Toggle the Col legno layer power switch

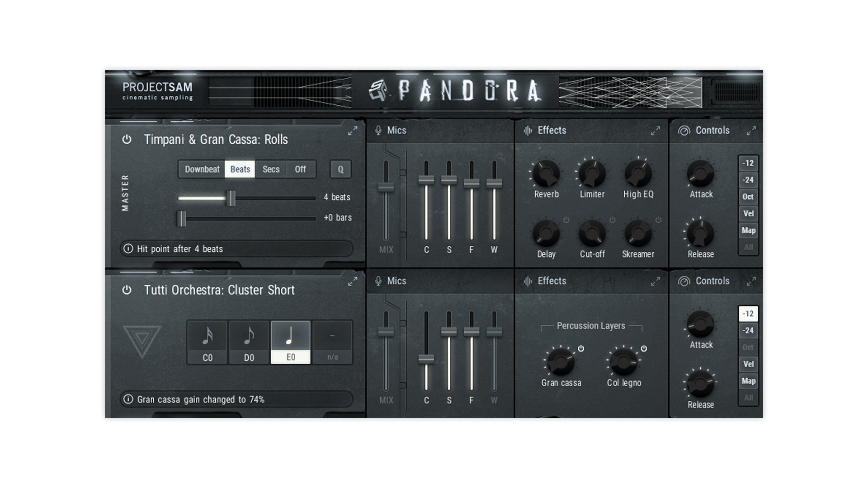point(644,348)
